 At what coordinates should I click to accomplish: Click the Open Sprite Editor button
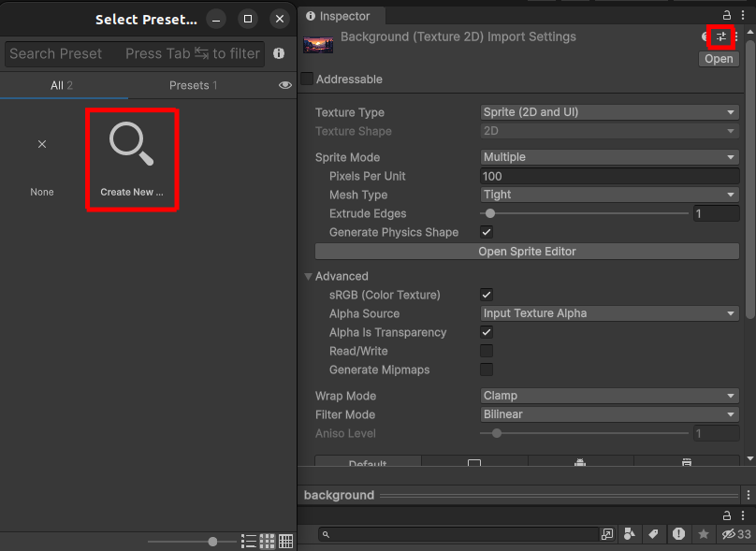tap(526, 251)
